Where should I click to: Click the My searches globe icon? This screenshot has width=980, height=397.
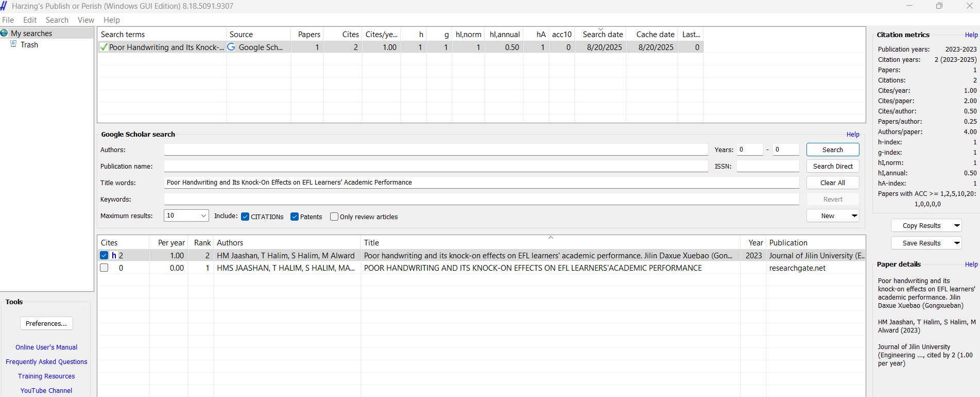pyautogui.click(x=4, y=34)
